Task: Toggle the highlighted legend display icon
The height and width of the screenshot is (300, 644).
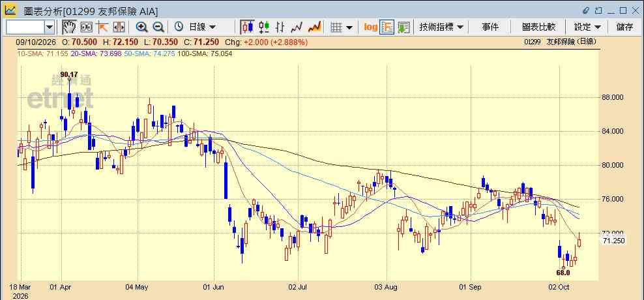Action: 387,27
